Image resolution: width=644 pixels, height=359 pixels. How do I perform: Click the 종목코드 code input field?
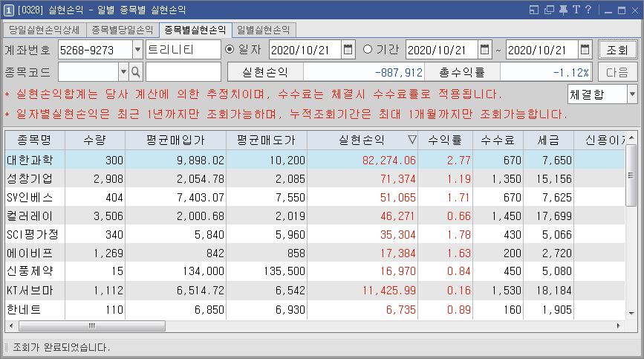click(88, 72)
